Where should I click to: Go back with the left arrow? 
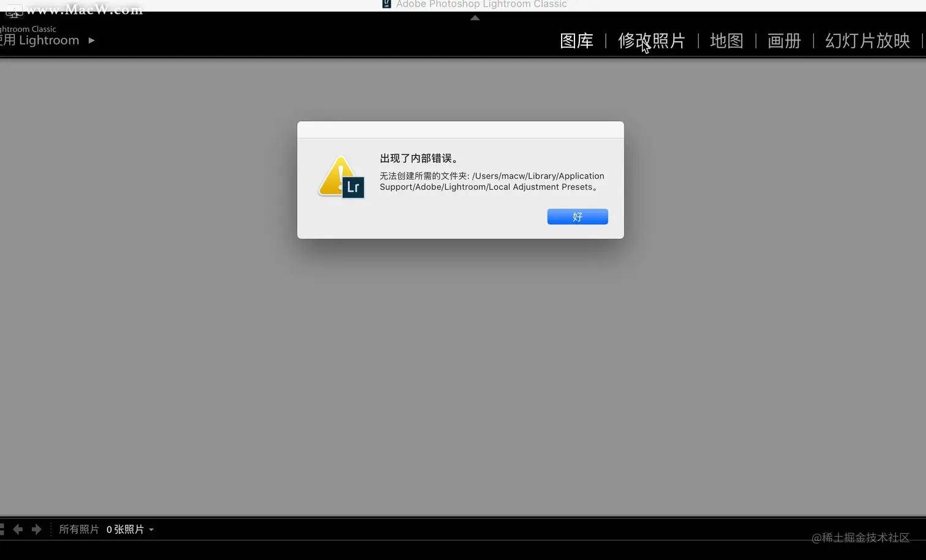click(x=18, y=529)
